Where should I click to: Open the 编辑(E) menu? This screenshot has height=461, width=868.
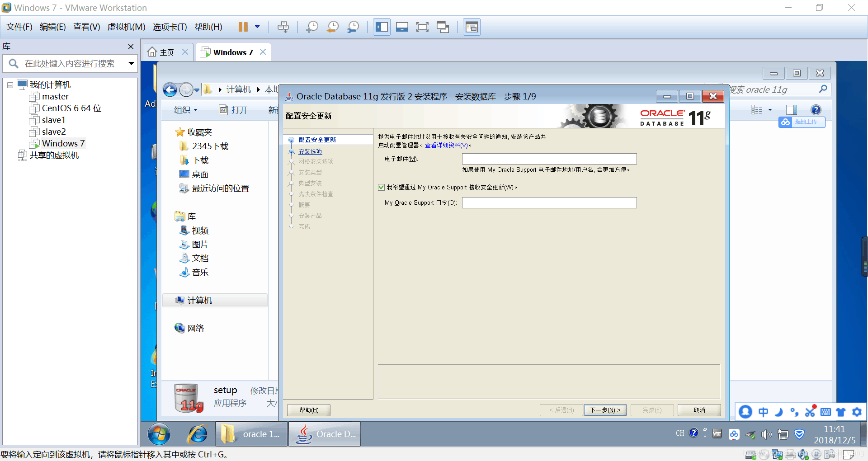53,27
